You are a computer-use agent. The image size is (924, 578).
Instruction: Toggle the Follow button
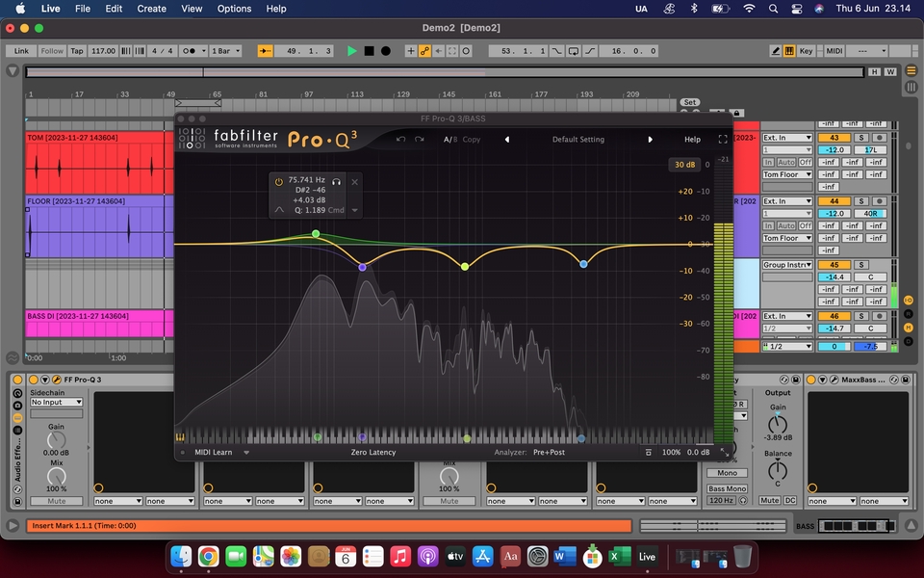[x=52, y=51]
